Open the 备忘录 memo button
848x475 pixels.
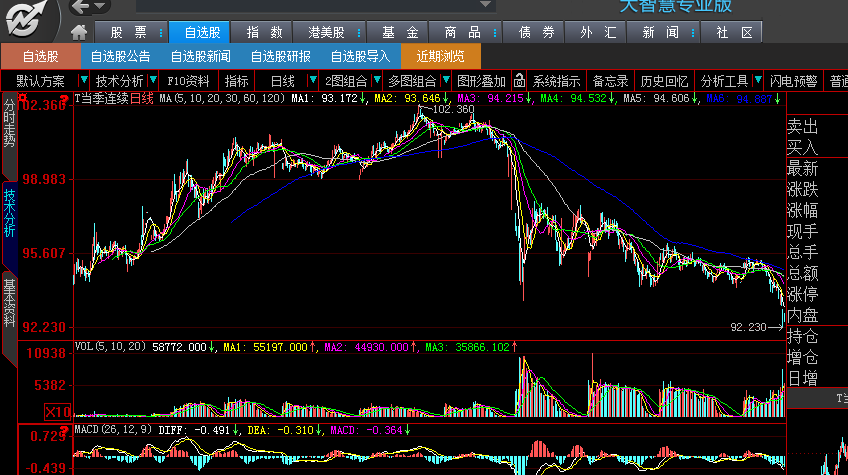(610, 81)
